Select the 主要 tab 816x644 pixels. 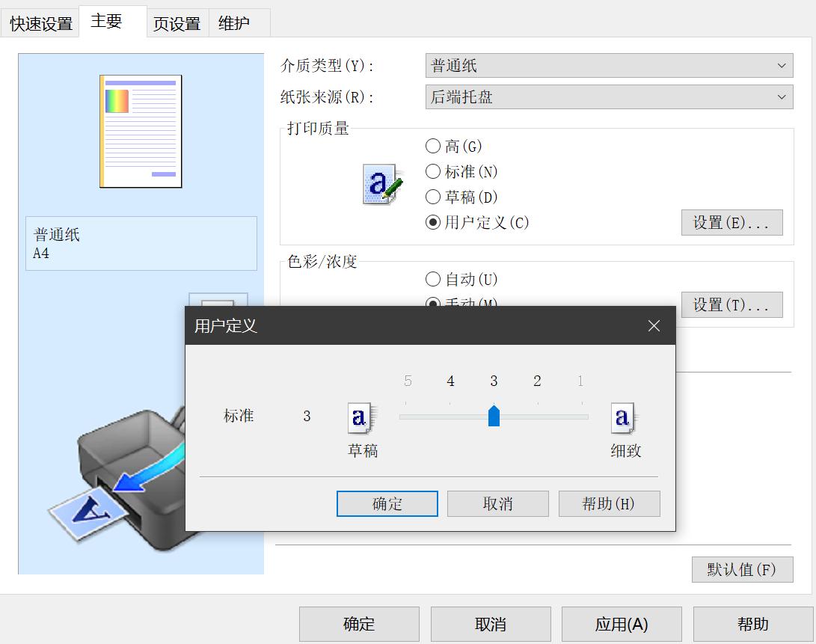pyautogui.click(x=107, y=22)
